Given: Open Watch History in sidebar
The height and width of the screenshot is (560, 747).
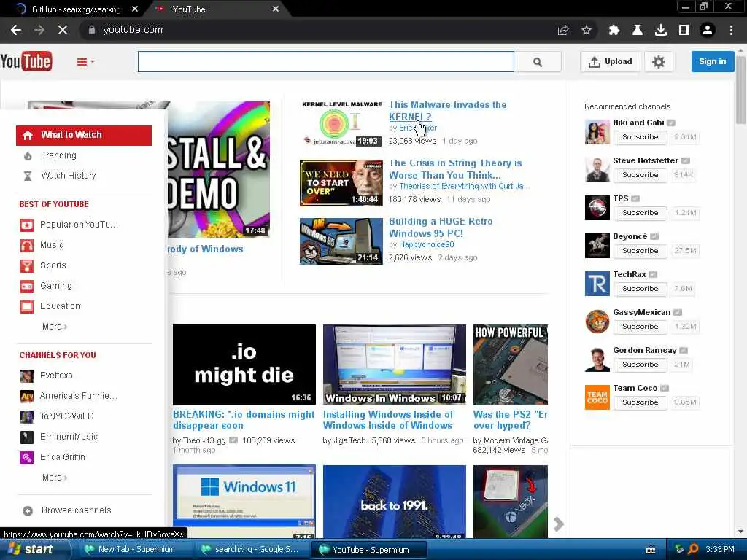Looking at the screenshot, I should click(68, 176).
